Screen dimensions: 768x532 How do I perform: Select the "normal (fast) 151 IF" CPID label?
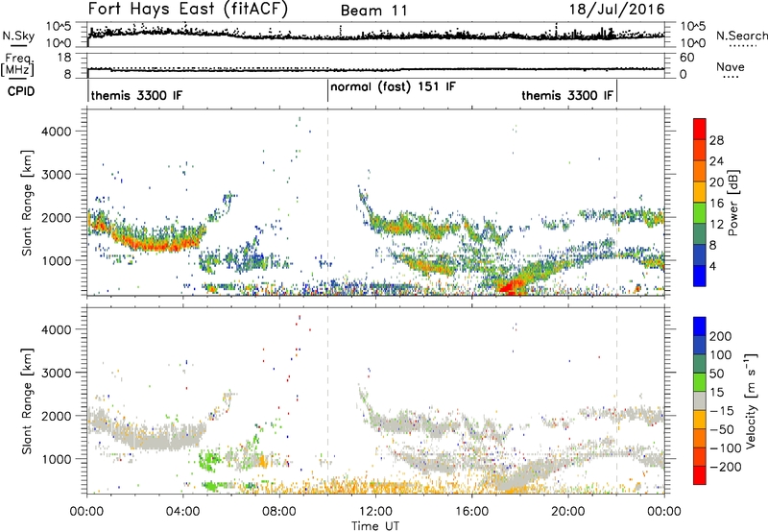click(393, 86)
